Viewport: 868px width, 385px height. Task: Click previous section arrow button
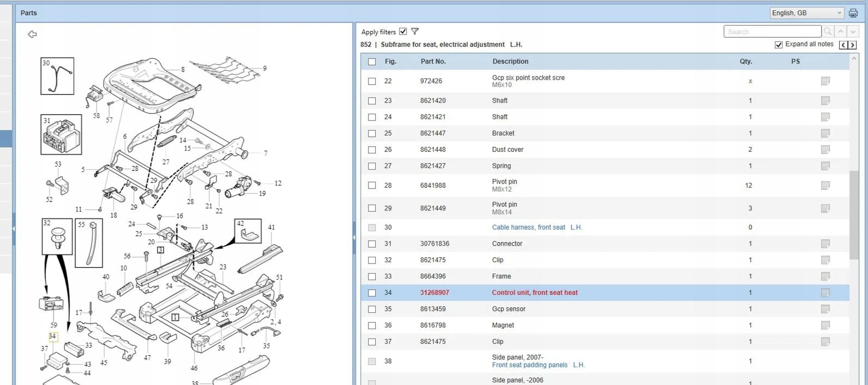point(843,45)
